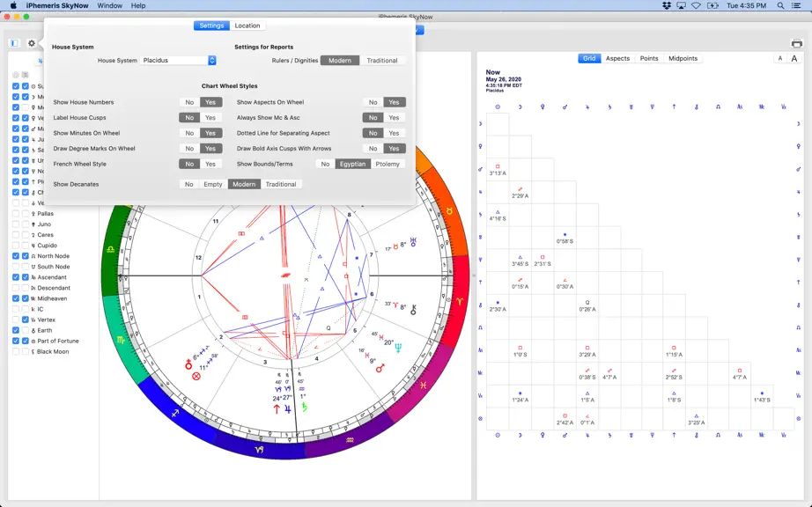
Task: Enable the Juno checkbox
Action: click(16, 224)
